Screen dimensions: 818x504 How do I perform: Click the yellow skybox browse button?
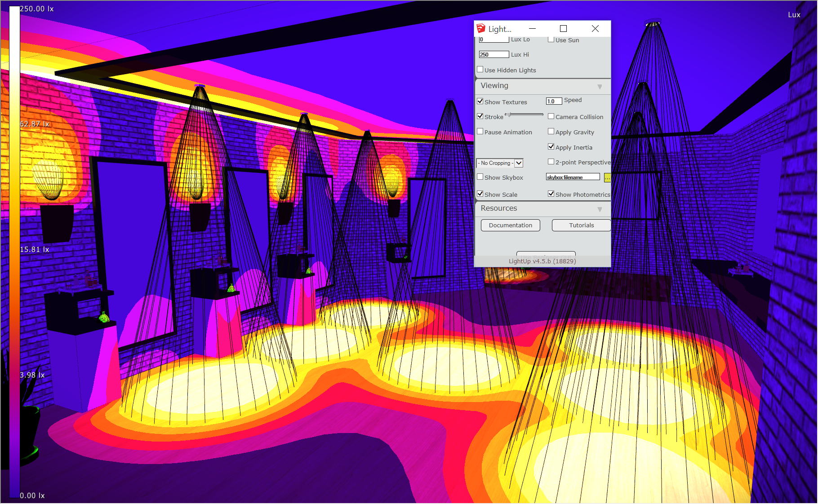tap(607, 178)
